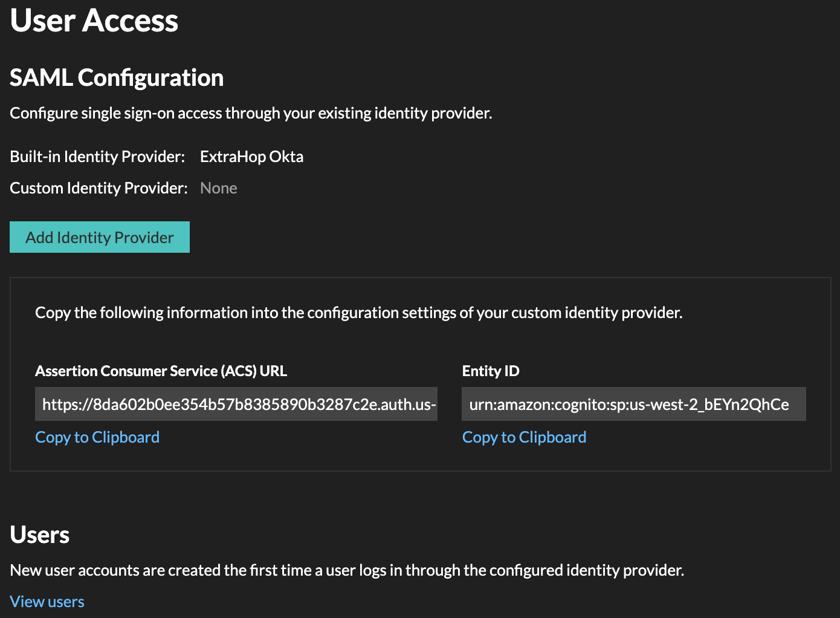The width and height of the screenshot is (840, 618).
Task: Click the Entity ID label
Action: click(491, 371)
